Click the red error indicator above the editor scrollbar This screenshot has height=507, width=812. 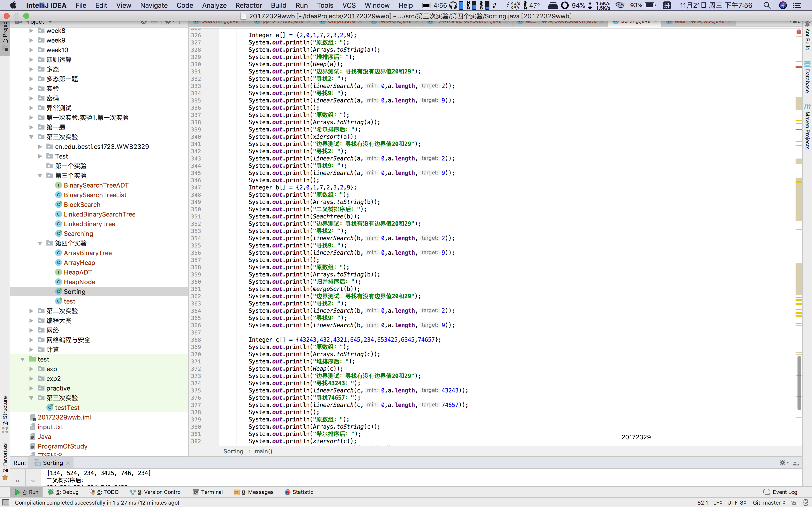[x=799, y=32]
